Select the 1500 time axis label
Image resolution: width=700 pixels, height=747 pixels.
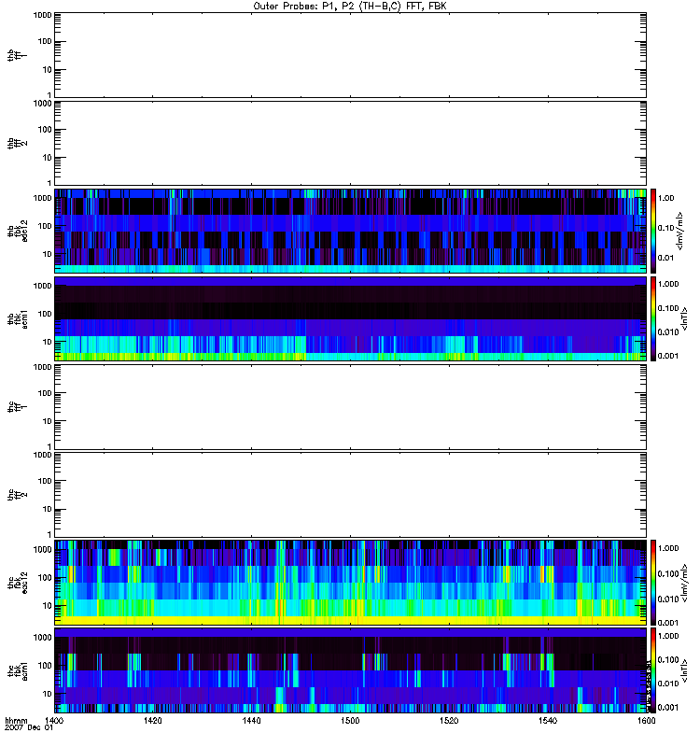(349, 722)
